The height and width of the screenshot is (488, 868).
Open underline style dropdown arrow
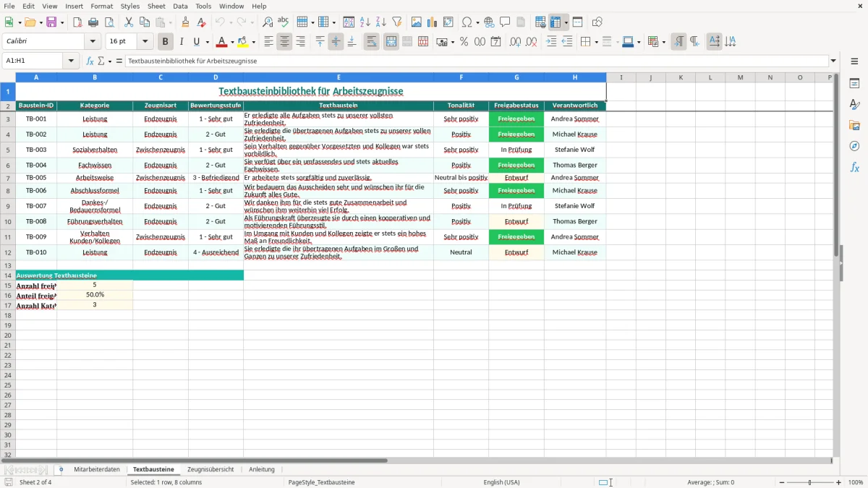click(206, 42)
